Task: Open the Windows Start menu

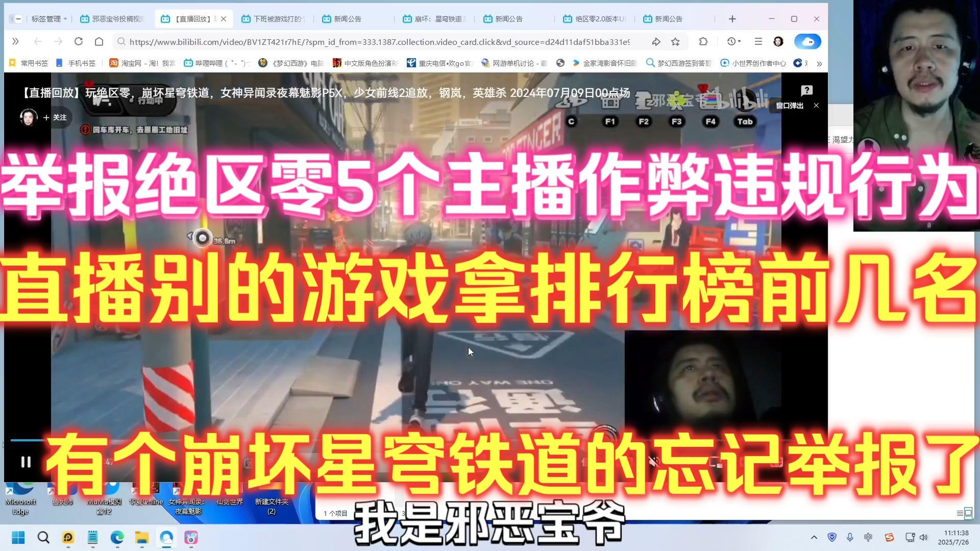Action: 18,537
